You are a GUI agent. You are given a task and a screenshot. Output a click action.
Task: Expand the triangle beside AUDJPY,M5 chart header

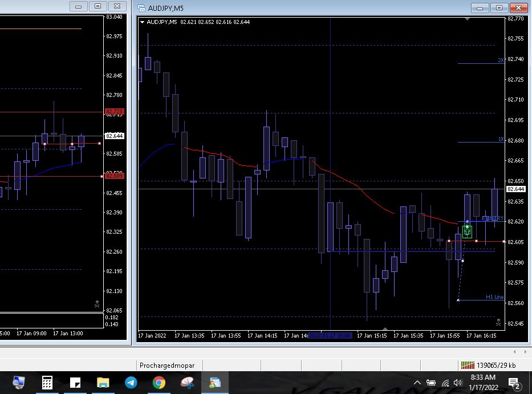pyautogui.click(x=142, y=22)
